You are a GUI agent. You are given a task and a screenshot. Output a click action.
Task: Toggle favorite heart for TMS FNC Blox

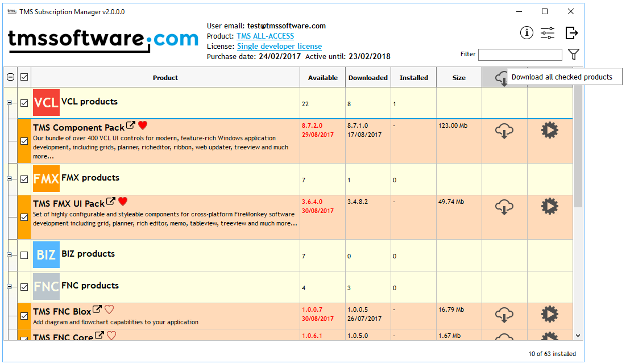tap(109, 309)
